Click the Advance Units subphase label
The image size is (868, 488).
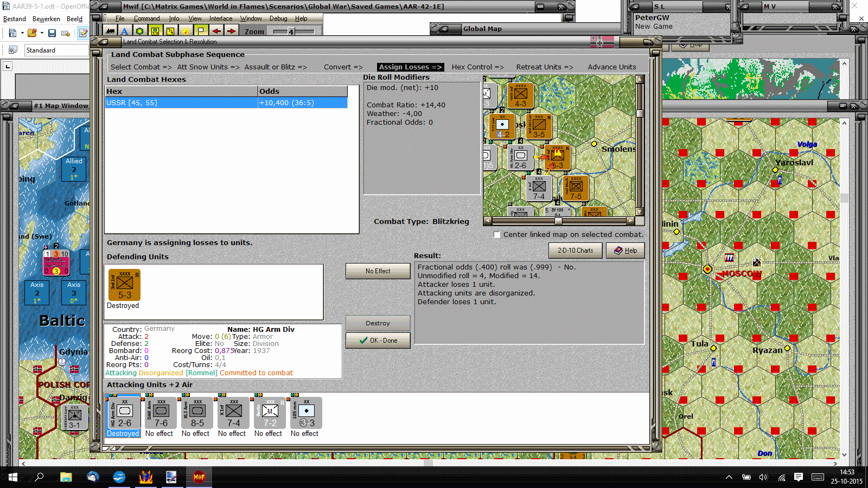coord(612,67)
